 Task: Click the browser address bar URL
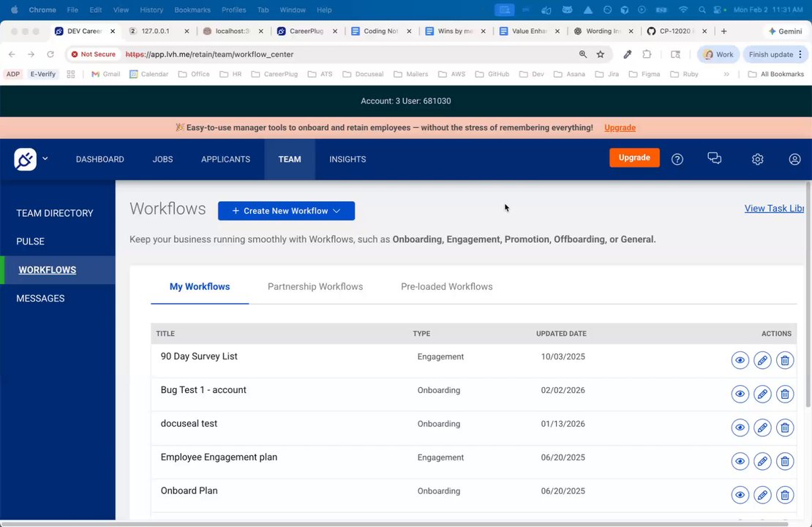tap(209, 54)
